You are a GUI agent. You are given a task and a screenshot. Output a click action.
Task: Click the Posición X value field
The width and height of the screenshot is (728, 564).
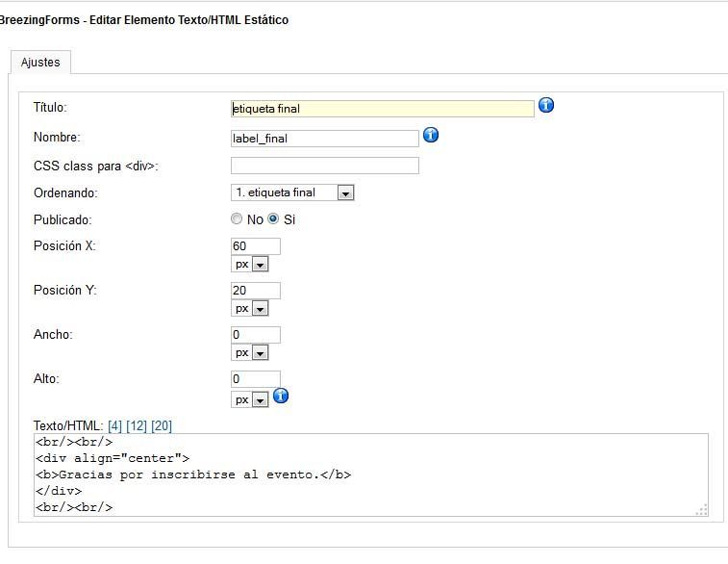coord(256,246)
